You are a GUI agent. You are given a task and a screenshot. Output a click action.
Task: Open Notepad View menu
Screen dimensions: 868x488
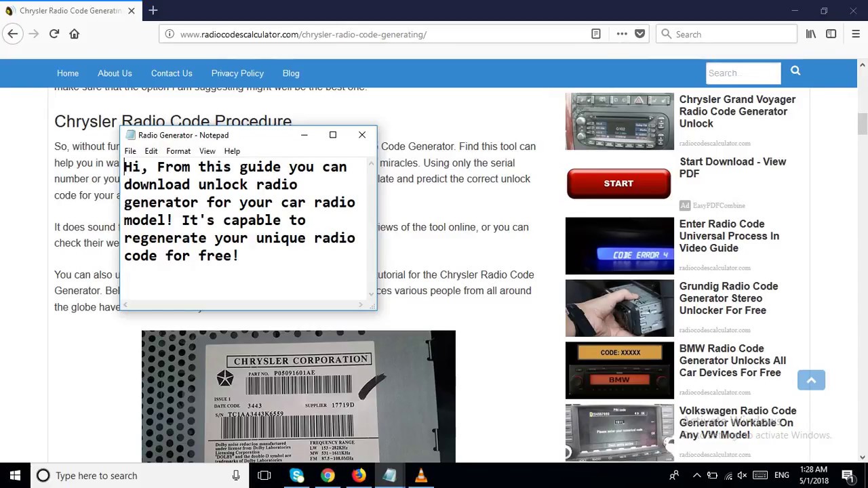point(207,151)
